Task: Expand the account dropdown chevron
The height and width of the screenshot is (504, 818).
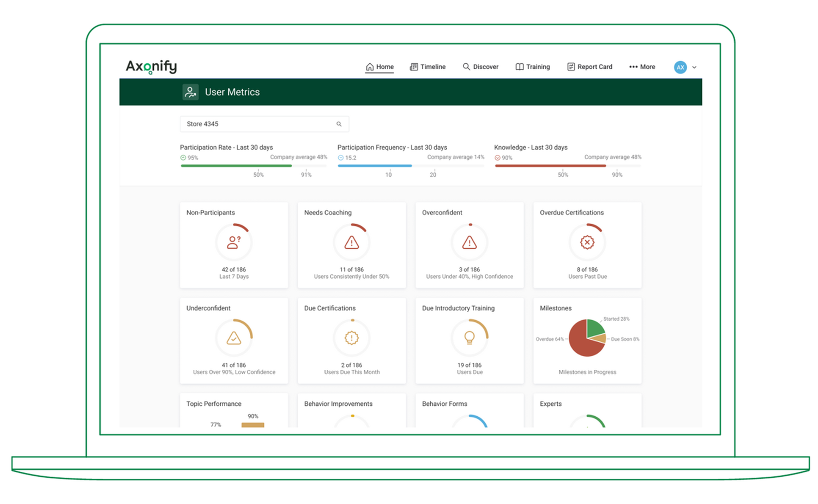Action: click(x=694, y=68)
